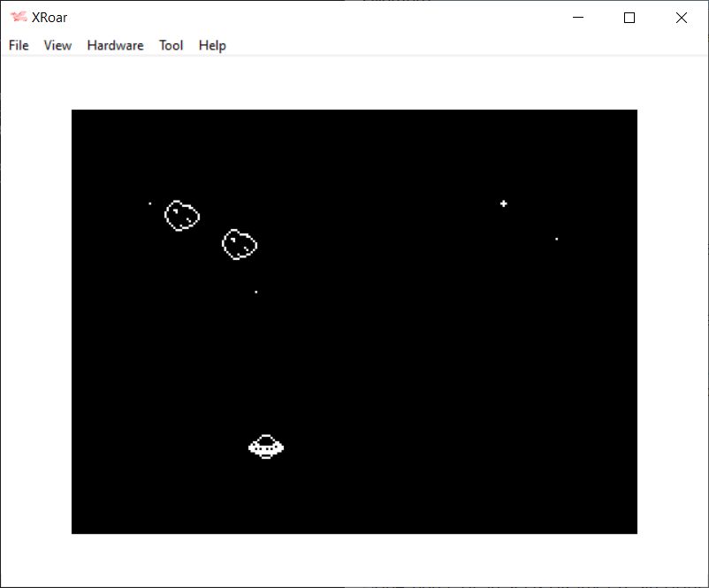Image resolution: width=709 pixels, height=588 pixels.
Task: Close the XRoar emulator window
Action: pos(681,18)
